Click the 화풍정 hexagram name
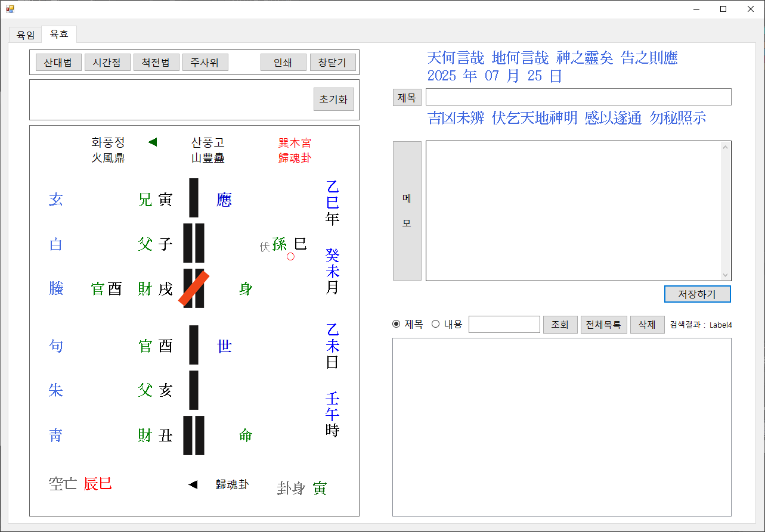The image size is (765, 532). [108, 142]
